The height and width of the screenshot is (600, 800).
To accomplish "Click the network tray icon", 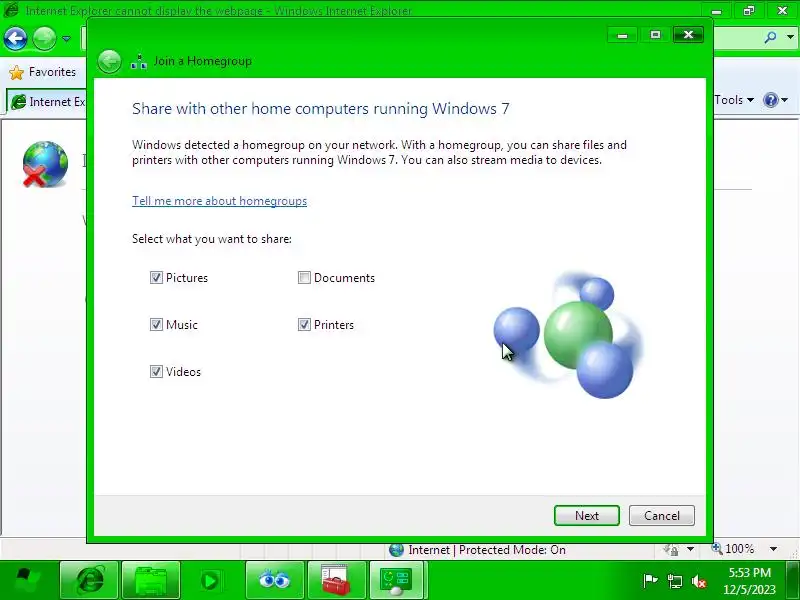I will pos(674,581).
